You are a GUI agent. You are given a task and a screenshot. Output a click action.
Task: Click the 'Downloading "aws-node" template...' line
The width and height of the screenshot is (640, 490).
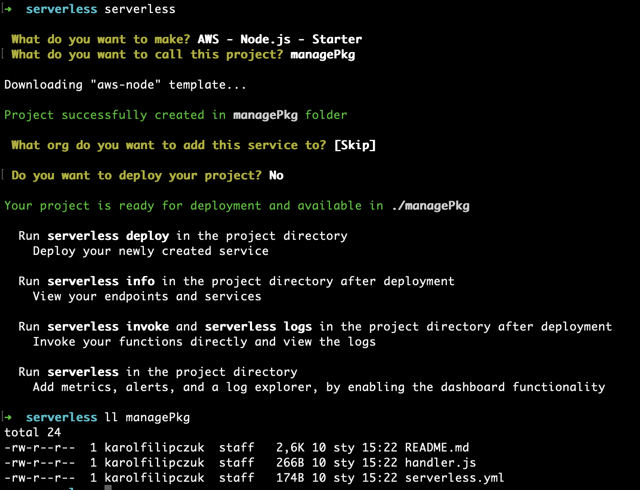(x=125, y=85)
